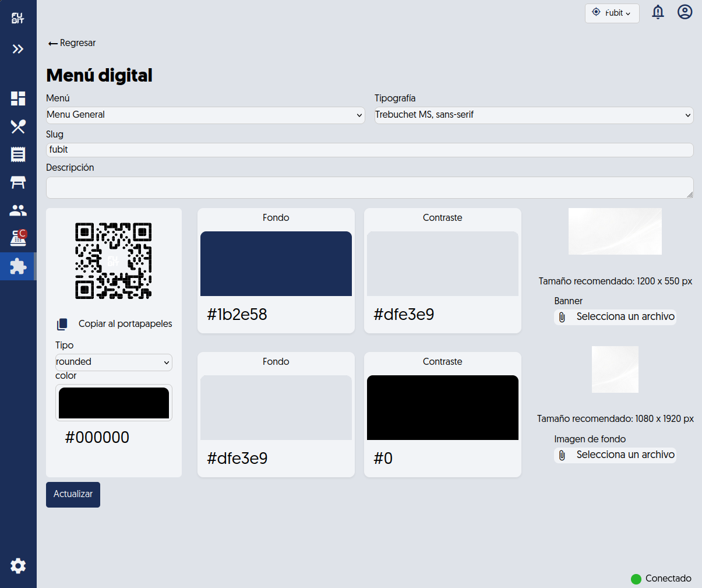Open the receipt orders icon

(18, 154)
